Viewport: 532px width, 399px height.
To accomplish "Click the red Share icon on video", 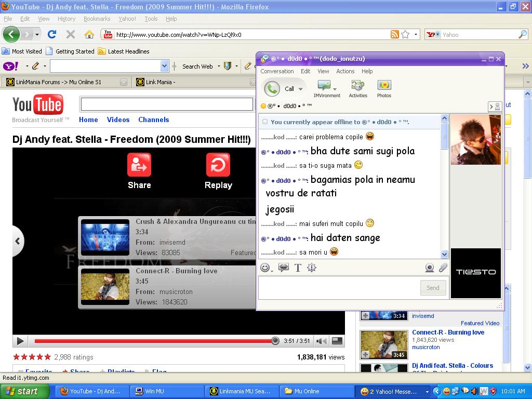I will click(139, 165).
